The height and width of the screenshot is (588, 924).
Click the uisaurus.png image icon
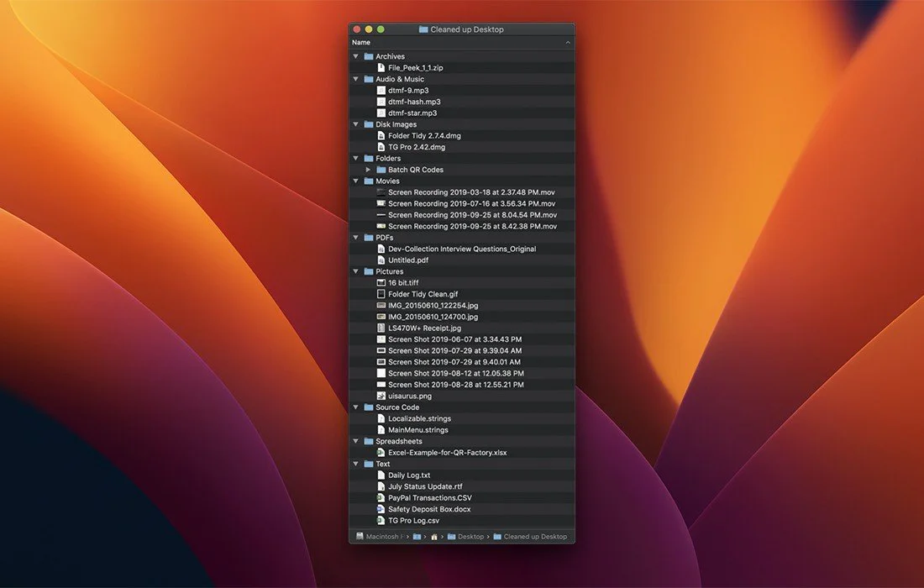coord(381,396)
